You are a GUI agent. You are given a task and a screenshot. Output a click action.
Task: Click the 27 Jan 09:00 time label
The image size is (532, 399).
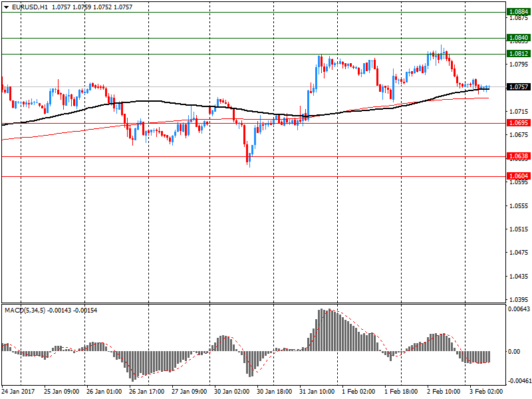pos(189,391)
